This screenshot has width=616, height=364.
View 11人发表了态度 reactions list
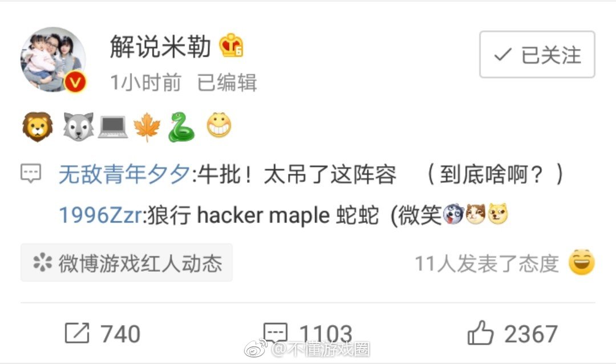pos(487,263)
